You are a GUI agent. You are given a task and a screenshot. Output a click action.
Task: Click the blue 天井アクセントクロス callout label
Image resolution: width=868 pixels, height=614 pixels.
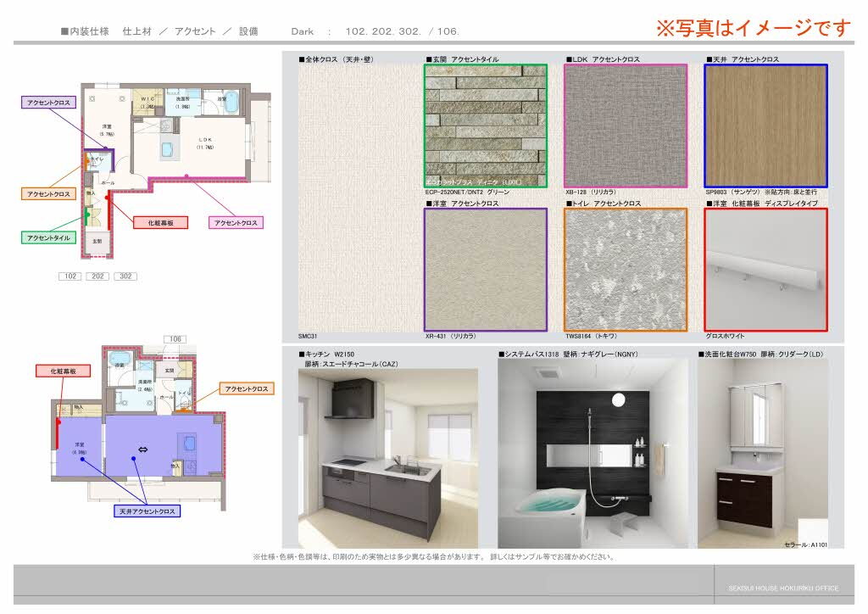point(147,511)
